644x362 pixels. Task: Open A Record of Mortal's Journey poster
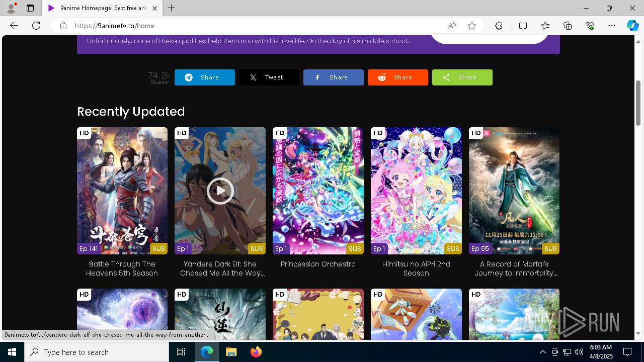(514, 191)
